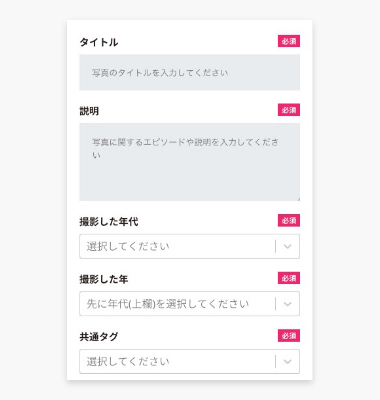Click the タイトル field label
This screenshot has height=400, width=380.
(99, 42)
